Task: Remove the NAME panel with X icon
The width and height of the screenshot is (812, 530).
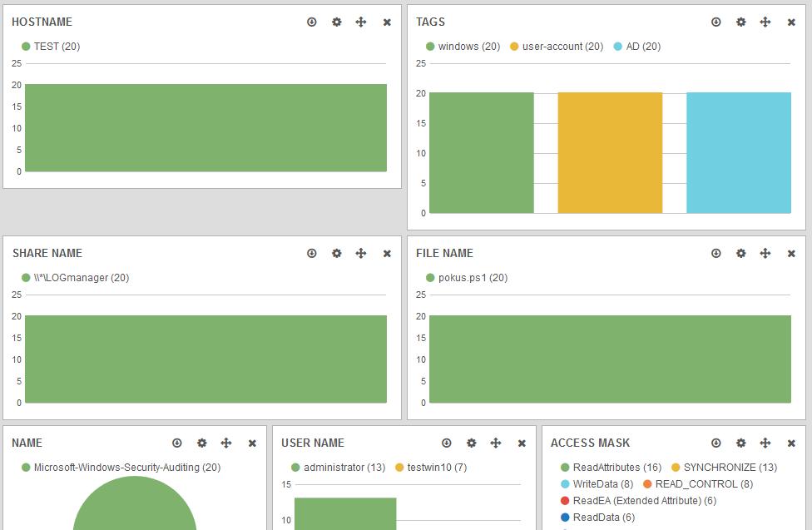Action: pyautogui.click(x=252, y=443)
